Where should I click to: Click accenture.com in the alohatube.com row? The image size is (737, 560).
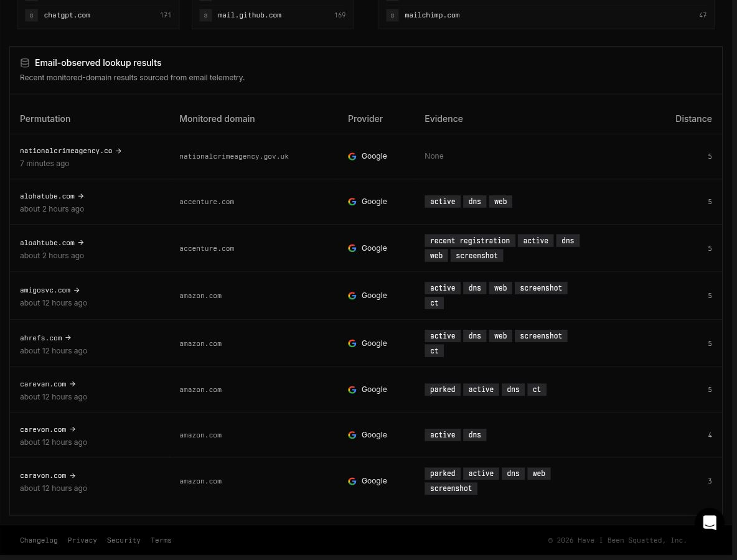[x=206, y=202]
